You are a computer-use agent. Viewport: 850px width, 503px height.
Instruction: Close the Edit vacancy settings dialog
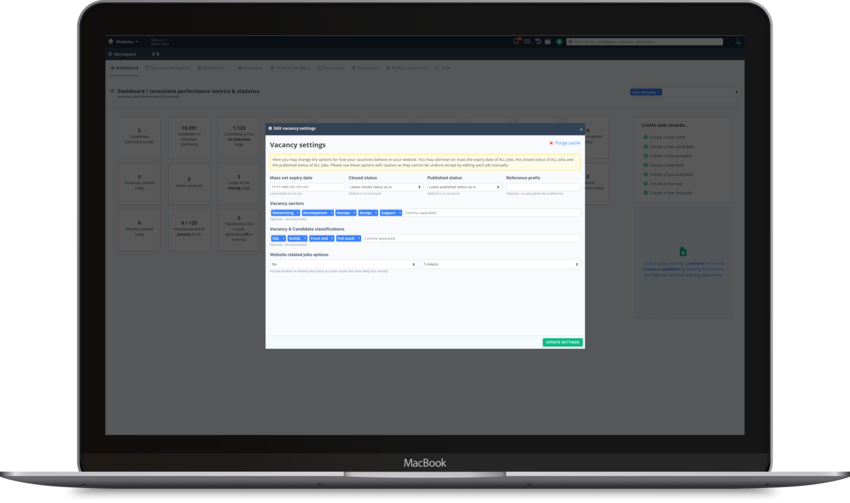[581, 130]
